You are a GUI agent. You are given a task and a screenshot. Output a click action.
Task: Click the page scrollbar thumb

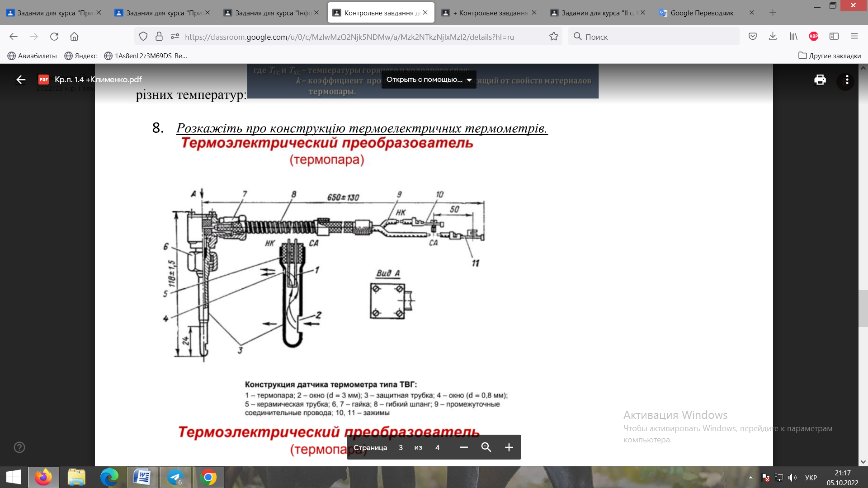click(863, 308)
